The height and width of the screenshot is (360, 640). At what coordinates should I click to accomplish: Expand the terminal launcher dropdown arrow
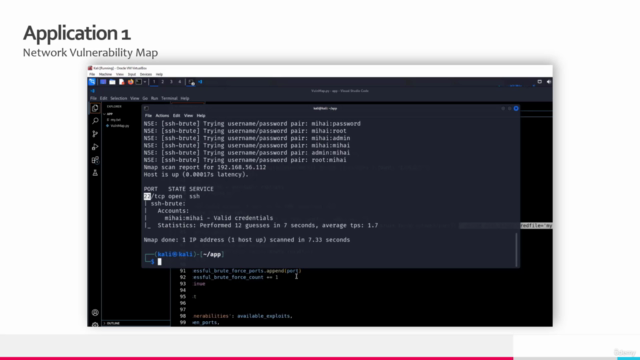[x=144, y=82]
